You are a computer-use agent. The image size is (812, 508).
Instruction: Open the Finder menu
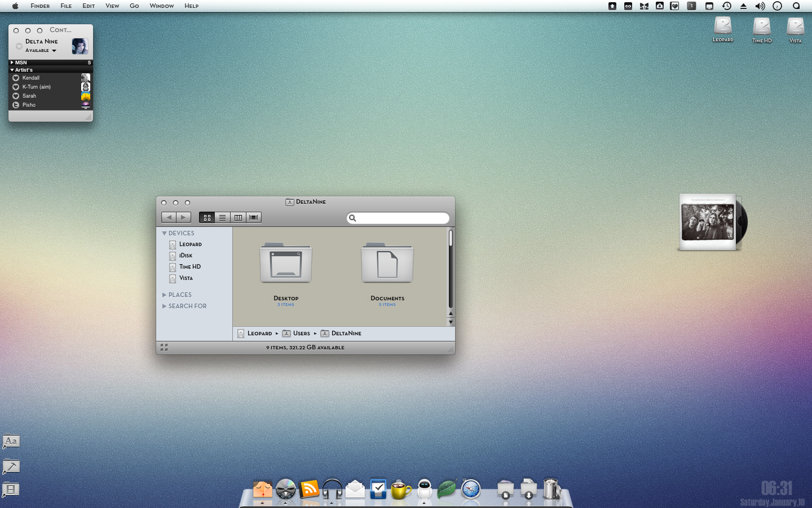[40, 6]
